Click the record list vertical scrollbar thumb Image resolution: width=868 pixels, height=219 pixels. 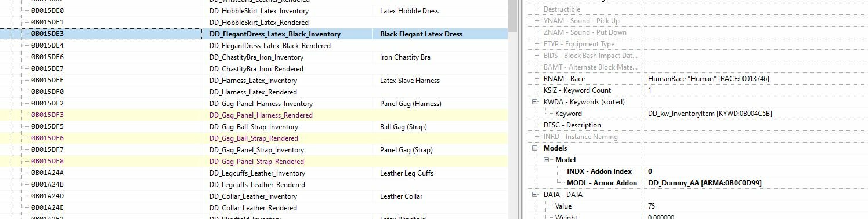[x=513, y=17]
